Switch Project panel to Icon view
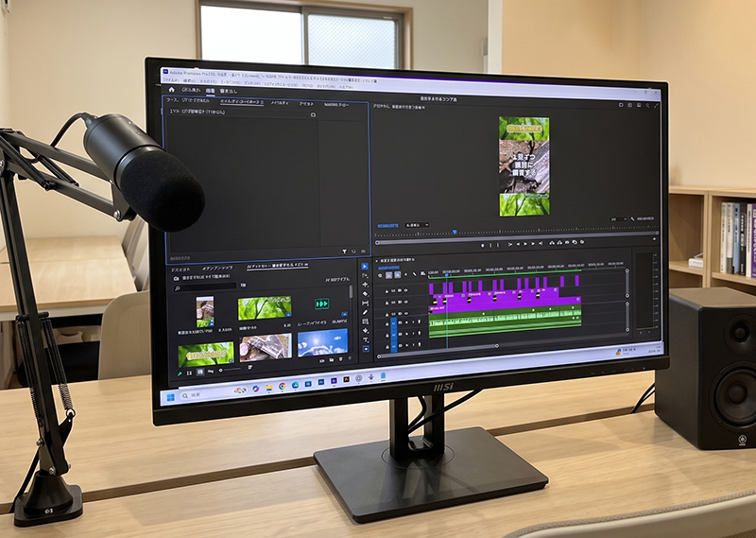 (200, 372)
